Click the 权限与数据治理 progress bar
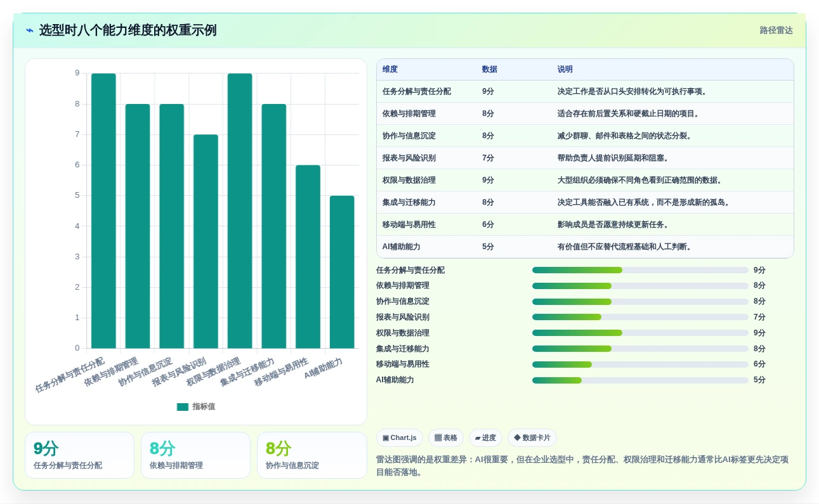This screenshot has height=504, width=819. [640, 333]
